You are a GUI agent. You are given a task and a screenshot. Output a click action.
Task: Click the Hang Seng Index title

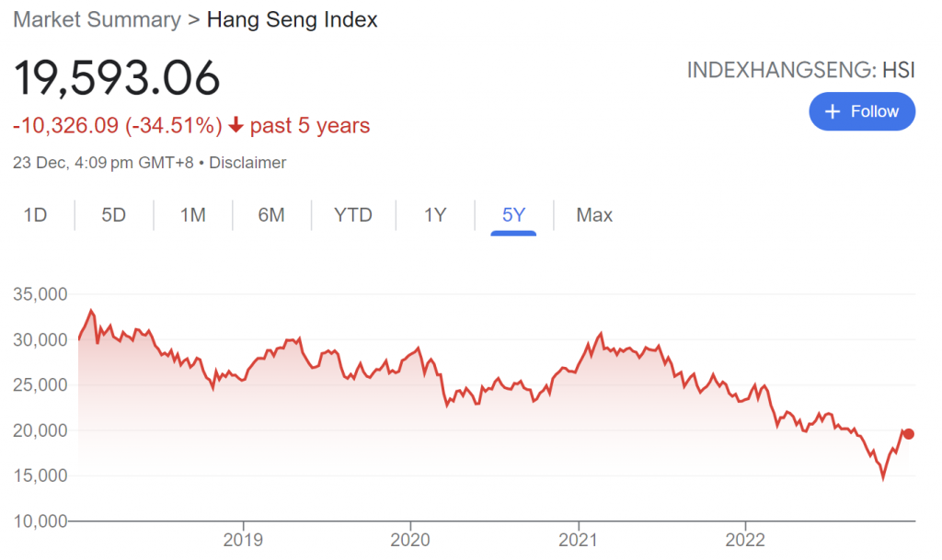tap(292, 20)
